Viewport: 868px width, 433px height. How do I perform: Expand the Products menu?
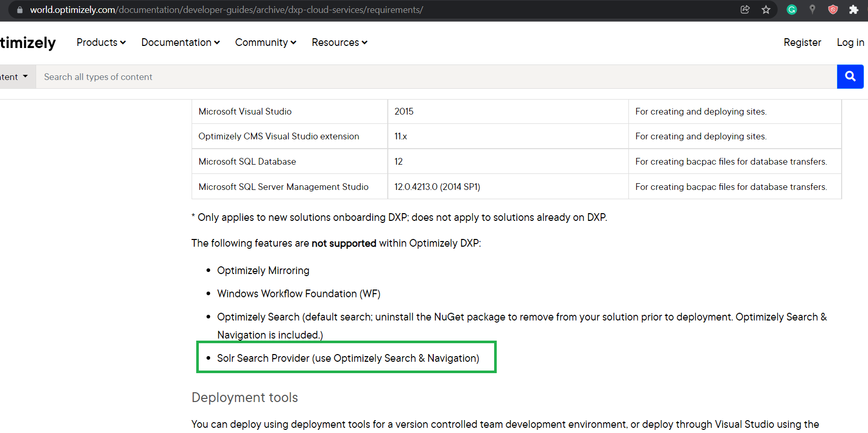click(x=101, y=42)
